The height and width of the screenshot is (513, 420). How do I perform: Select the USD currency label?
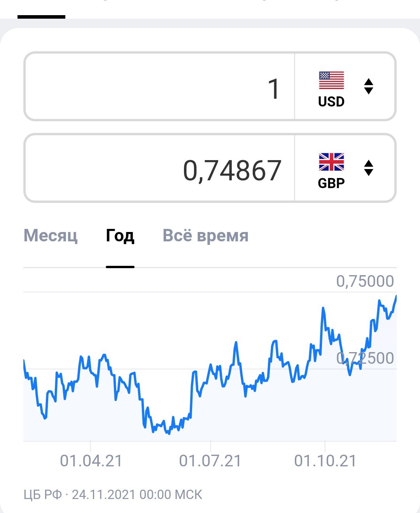click(331, 102)
